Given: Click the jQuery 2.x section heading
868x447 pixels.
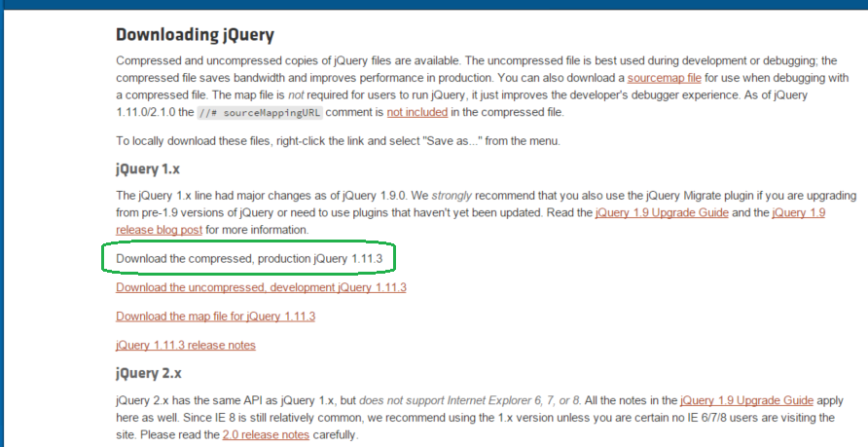Looking at the screenshot, I should pos(148,373).
